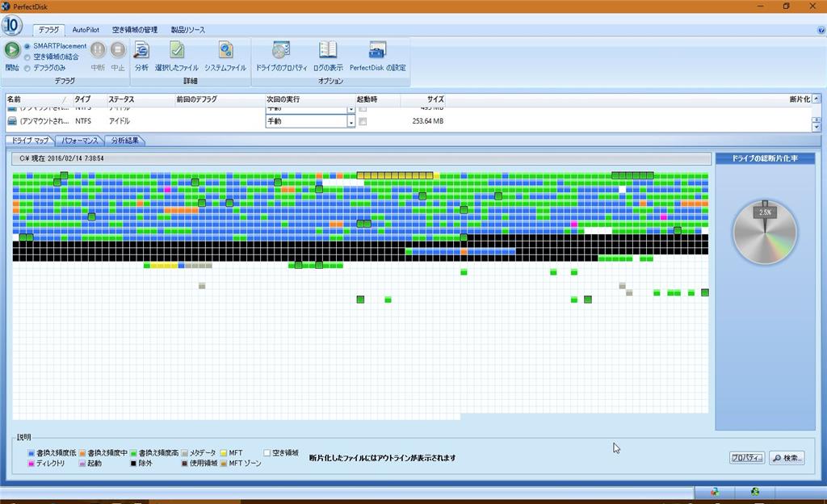827x504 pixels.
Task: Click the yellow MFT legend swatch
Action: coord(224,453)
